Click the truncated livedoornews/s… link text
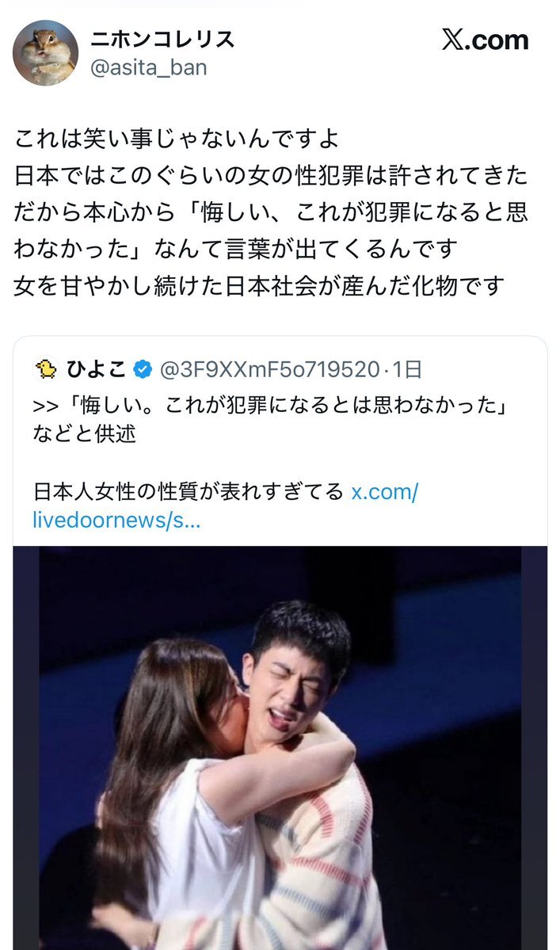 click(116, 520)
